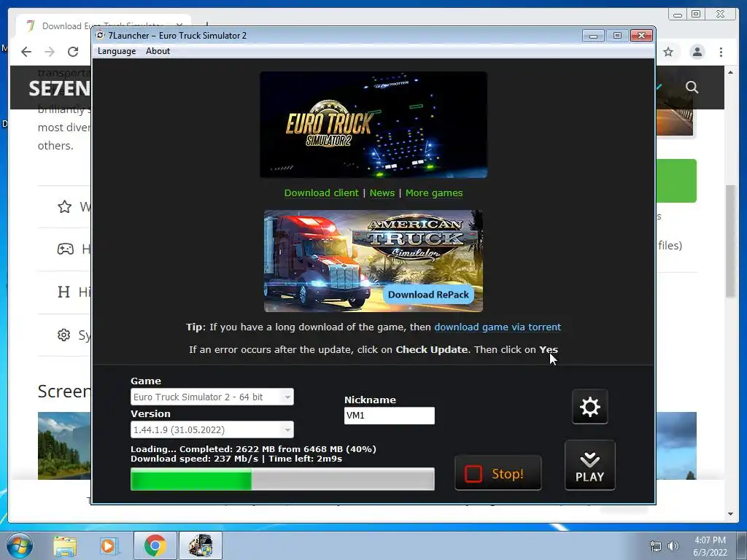Open File Explorer from the taskbar
Image resolution: width=747 pixels, height=560 pixels.
[x=65, y=545]
